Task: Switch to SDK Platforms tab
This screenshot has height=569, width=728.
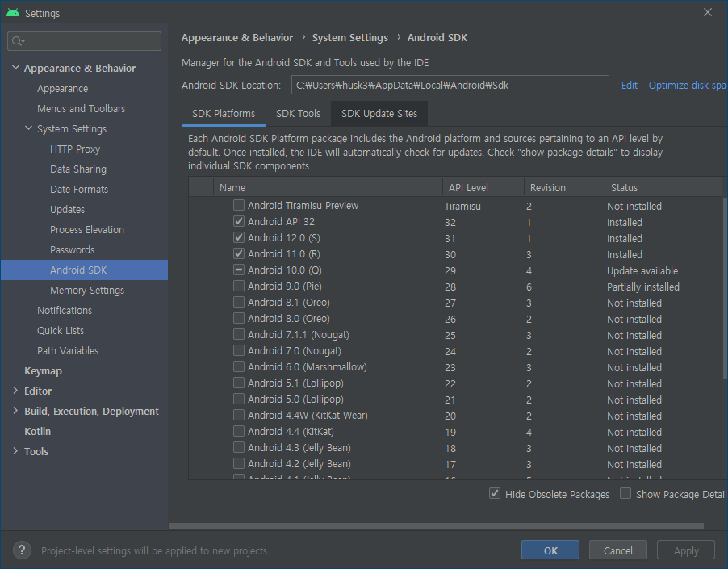Action: click(x=224, y=114)
